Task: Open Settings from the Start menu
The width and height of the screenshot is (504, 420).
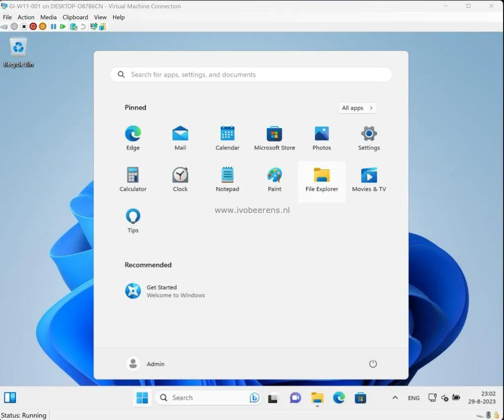Action: (x=369, y=138)
